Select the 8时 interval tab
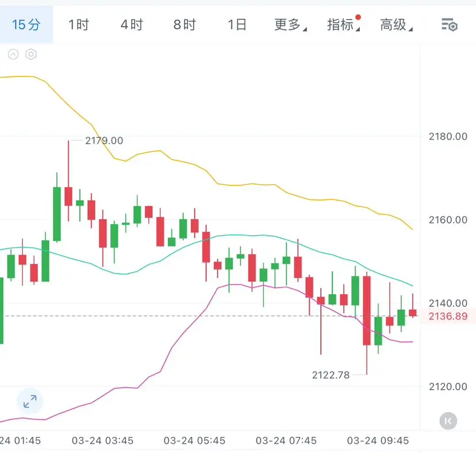Viewport: 476px width, 453px height. [185, 25]
